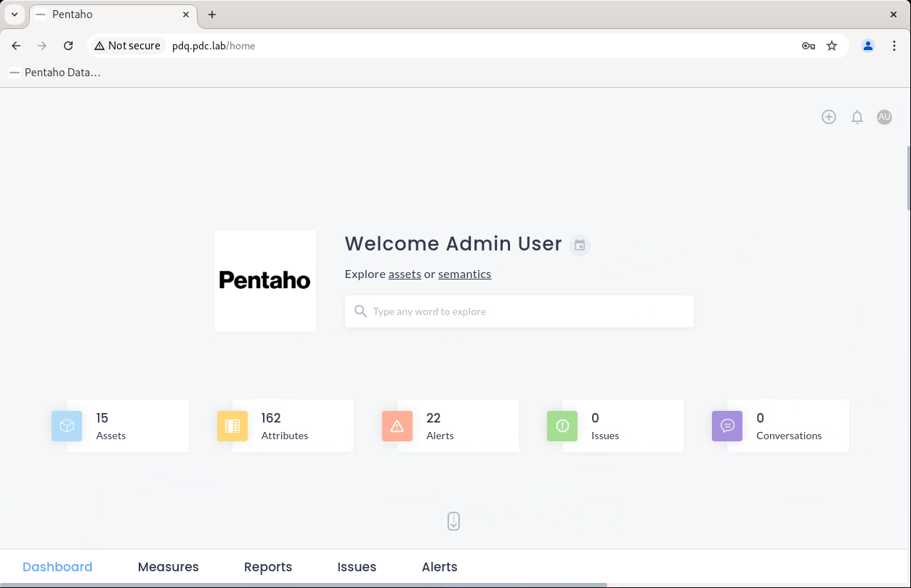Click the page's vertical scrollbar thumb
911x588 pixels.
click(908, 178)
